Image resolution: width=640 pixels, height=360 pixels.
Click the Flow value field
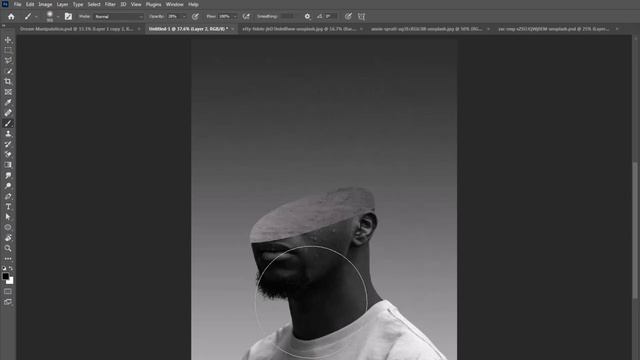(x=225, y=17)
